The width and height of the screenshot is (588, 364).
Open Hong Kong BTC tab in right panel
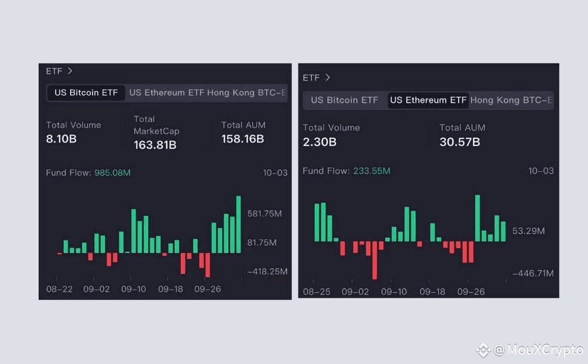click(511, 100)
